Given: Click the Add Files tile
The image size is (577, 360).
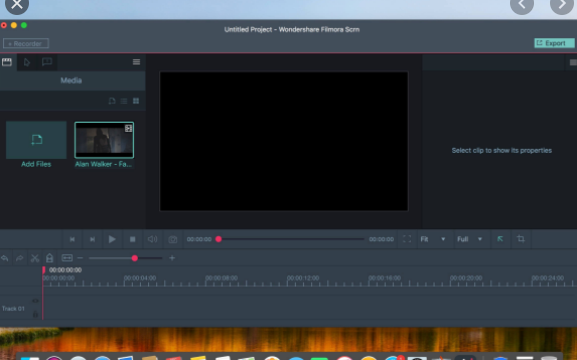Looking at the screenshot, I should tap(36, 140).
